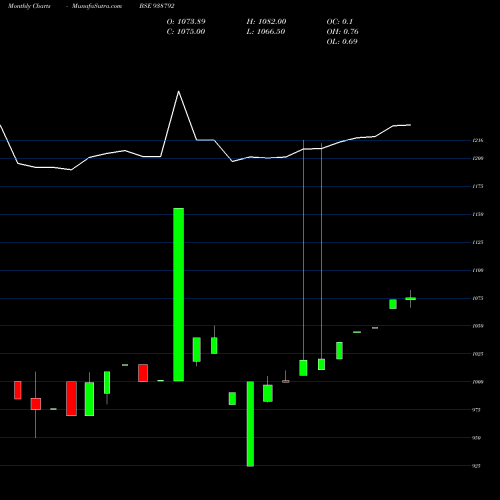Viewport: 500px width, 500px height.
Task: Click the 1150 price axis label
Action: [x=478, y=214]
